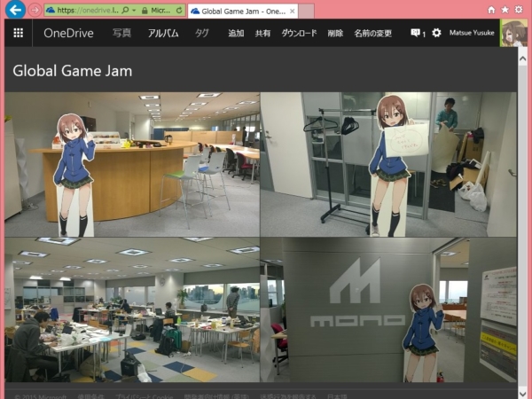
Task: Click the onedrive URL address field
Action: click(x=88, y=11)
